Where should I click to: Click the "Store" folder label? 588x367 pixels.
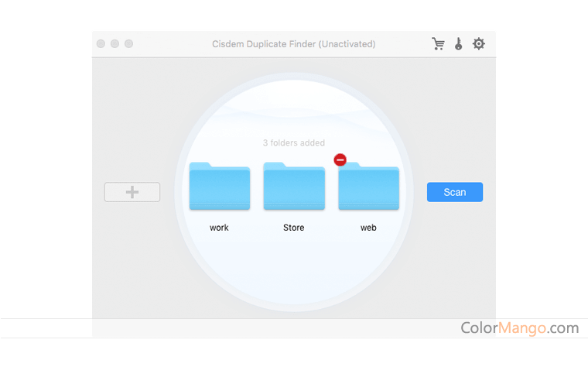click(x=294, y=228)
